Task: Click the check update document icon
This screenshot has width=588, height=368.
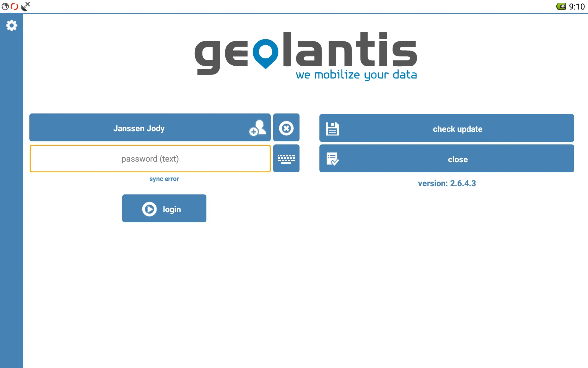Action: pyautogui.click(x=333, y=128)
